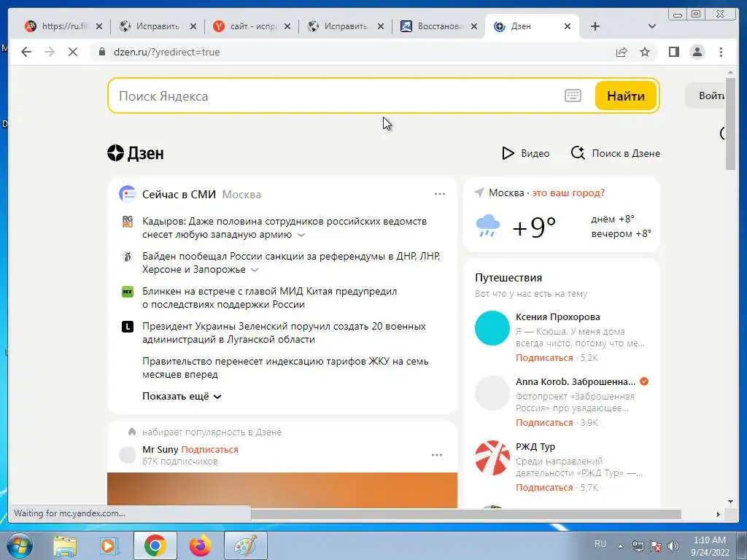Toggle the Chrome side panel icon
This screenshot has width=747, height=560.
pos(673,52)
